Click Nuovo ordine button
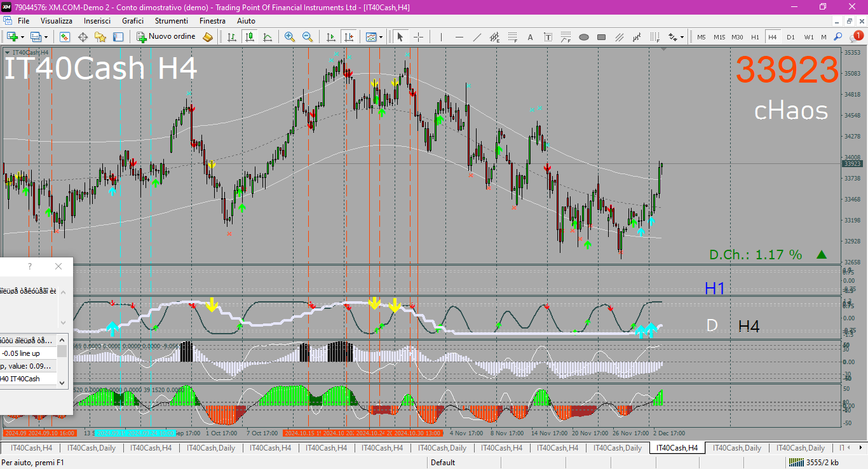This screenshot has width=868, height=469. [x=166, y=37]
